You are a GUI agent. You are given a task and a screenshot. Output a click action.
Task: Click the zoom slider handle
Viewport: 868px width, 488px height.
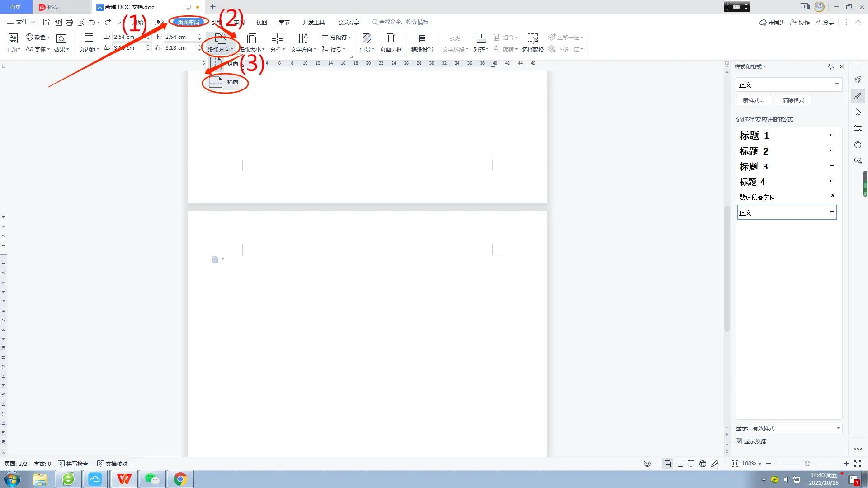tap(807, 464)
